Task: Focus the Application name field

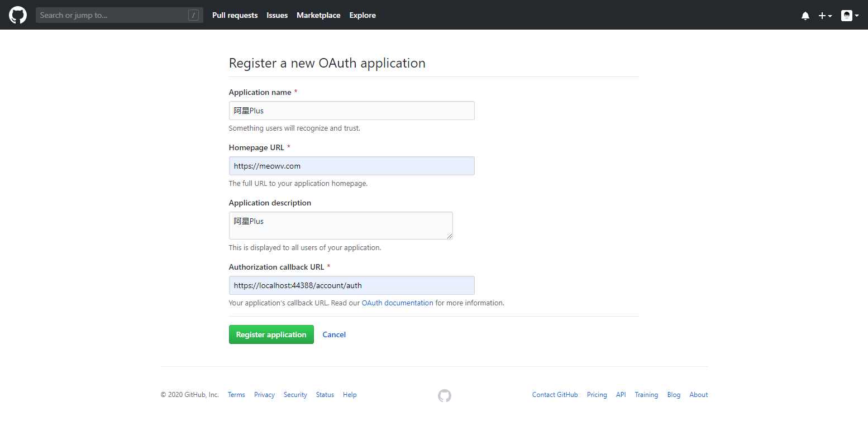Action: coord(351,111)
